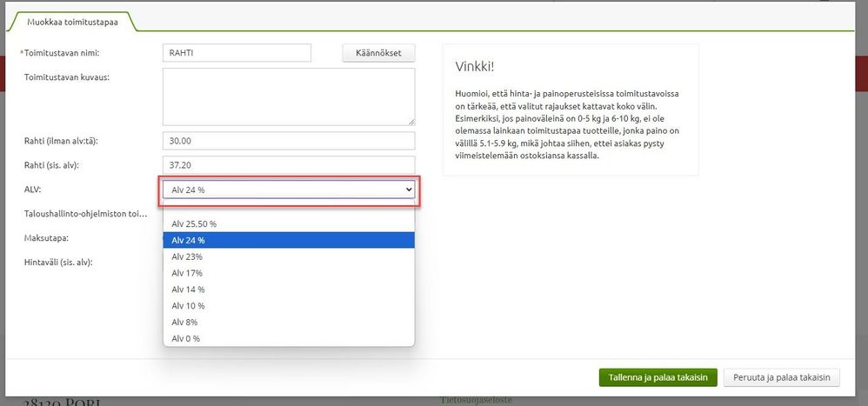Focus the Toimitustavan kuvaus text area
868x406 pixels.
click(x=289, y=97)
